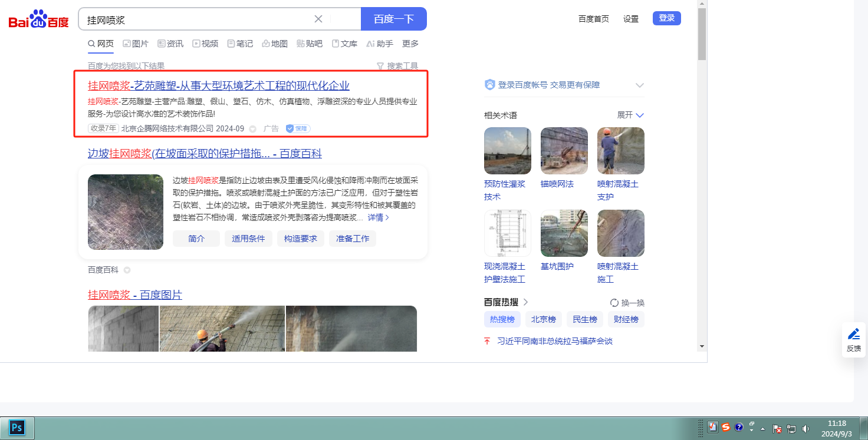The image size is (868, 440).
Task: Jump to the 准备工作 section
Action: point(353,239)
